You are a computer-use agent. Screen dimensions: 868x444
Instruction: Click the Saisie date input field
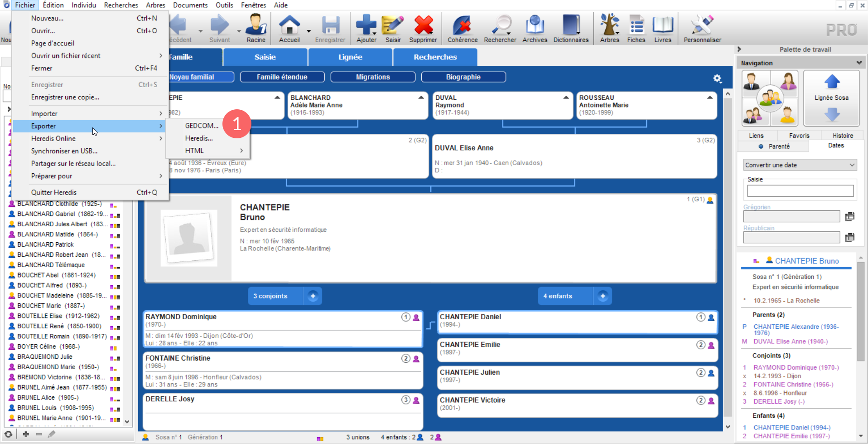(x=800, y=191)
